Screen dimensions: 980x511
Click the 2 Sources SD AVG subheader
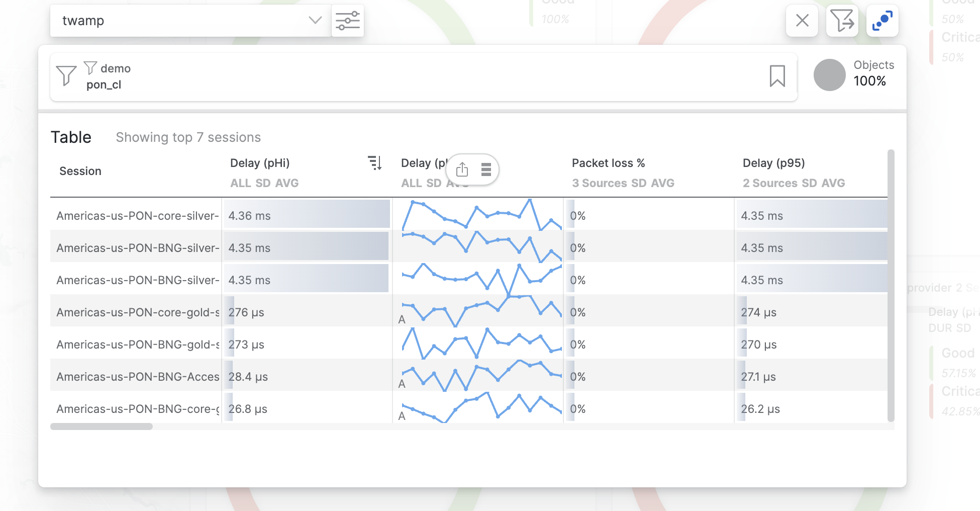794,183
